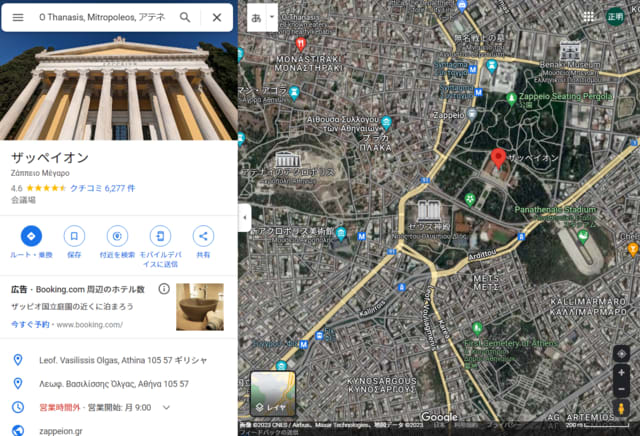Click the 保存 save bookmark icon

tap(74, 236)
